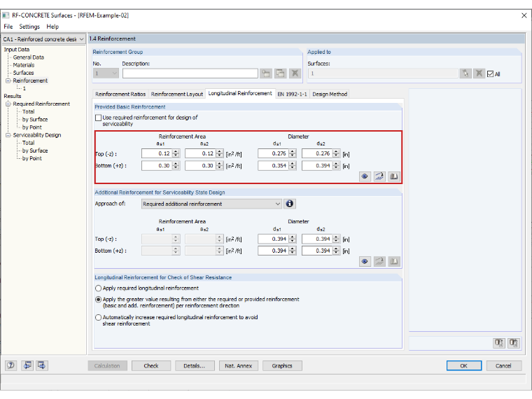Collapse the Required Reinforcement tree node
The height and width of the screenshot is (399, 532).
click(x=8, y=104)
